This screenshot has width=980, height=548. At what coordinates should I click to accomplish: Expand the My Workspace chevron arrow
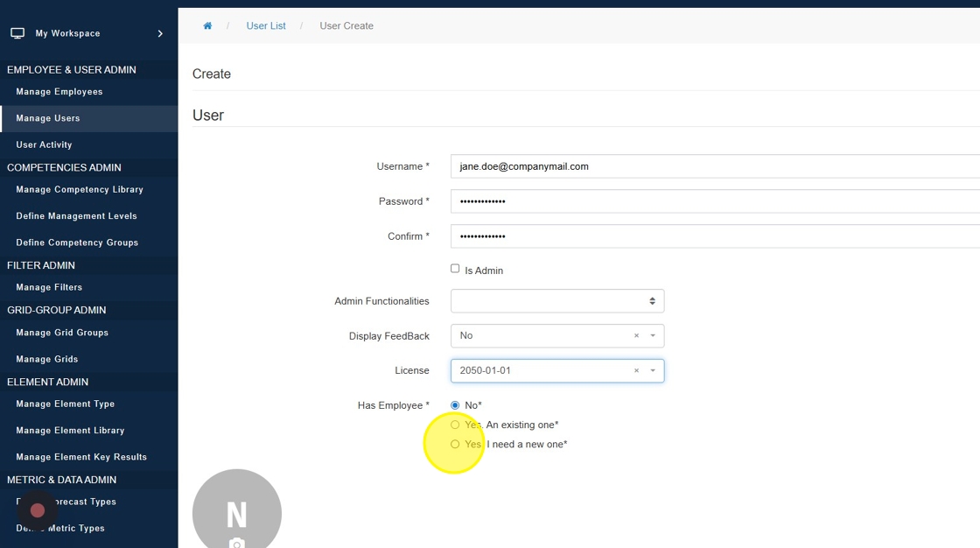160,33
